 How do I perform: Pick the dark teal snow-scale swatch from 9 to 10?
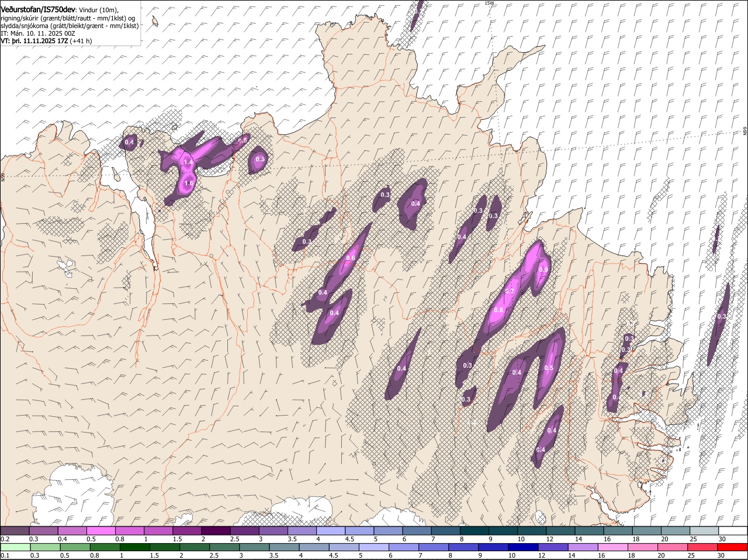coord(503,530)
